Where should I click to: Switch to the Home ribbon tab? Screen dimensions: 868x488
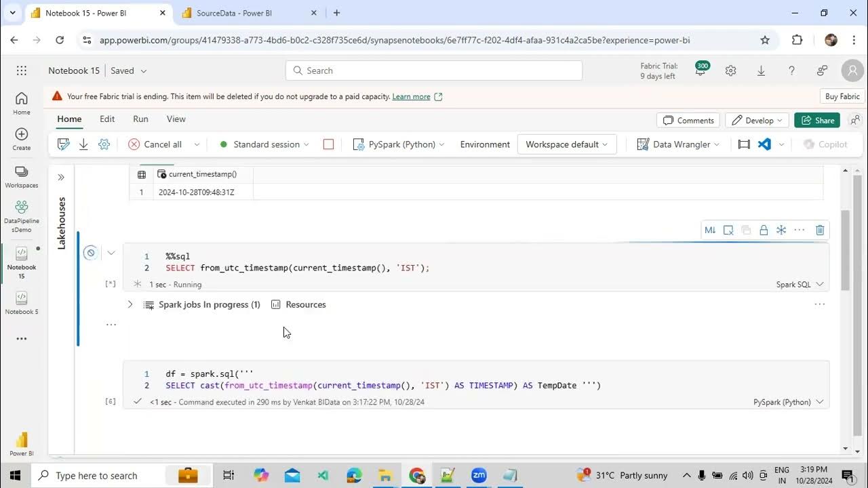[x=69, y=119]
